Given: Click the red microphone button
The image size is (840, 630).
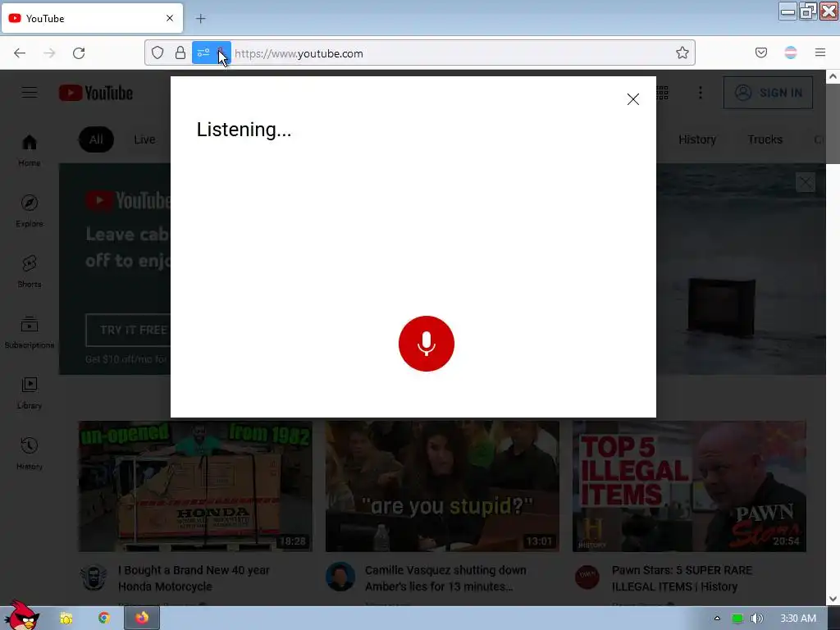Looking at the screenshot, I should (427, 344).
